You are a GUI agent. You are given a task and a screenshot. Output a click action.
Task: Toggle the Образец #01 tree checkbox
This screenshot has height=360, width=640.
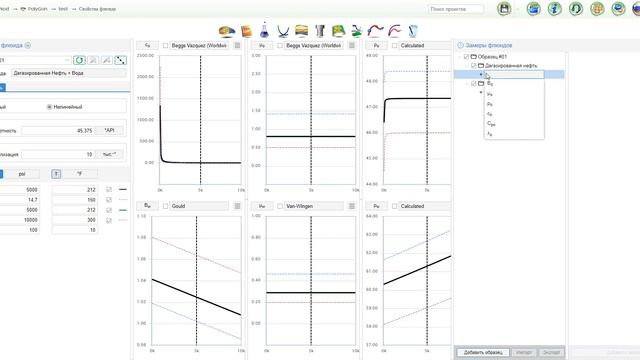pos(466,57)
